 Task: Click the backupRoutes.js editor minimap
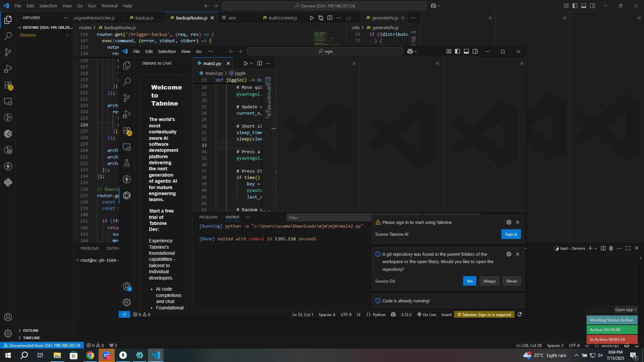click(x=327, y=39)
